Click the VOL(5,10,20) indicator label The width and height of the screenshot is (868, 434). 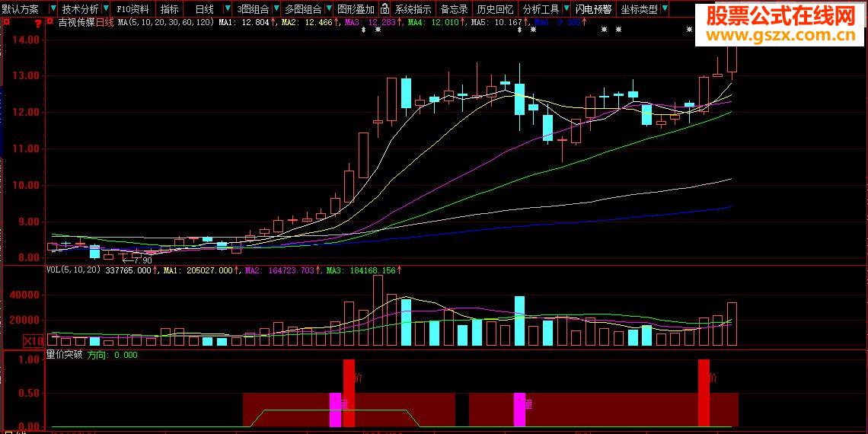click(74, 270)
